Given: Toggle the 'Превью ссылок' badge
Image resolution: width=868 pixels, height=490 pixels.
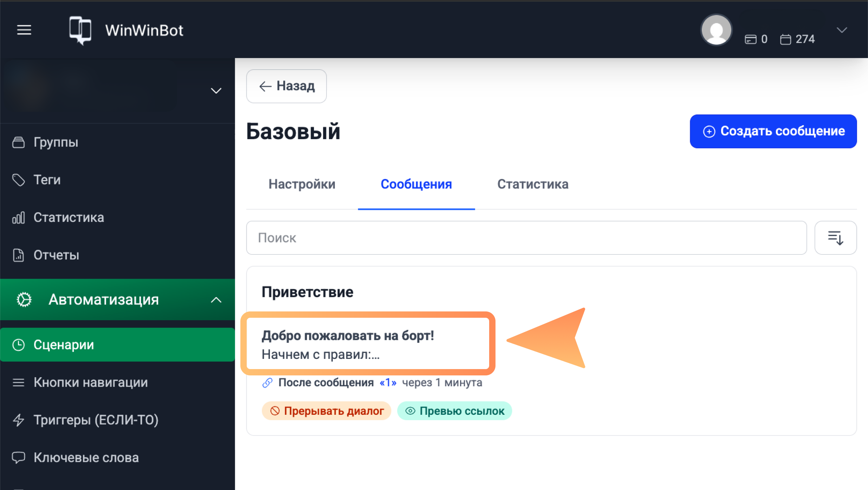Looking at the screenshot, I should (x=454, y=411).
